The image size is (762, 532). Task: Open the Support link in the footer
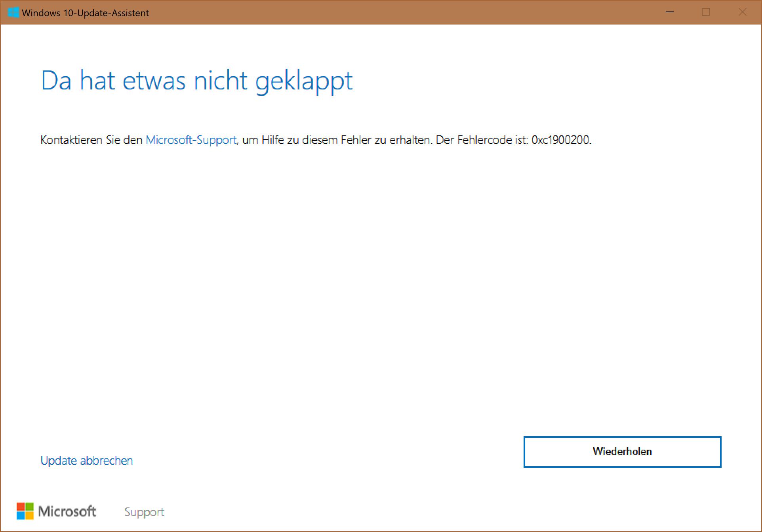pyautogui.click(x=144, y=512)
